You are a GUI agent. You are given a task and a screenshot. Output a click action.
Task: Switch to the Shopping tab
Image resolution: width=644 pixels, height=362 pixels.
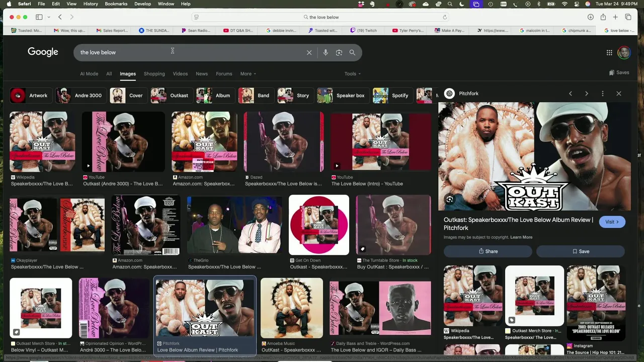154,74
